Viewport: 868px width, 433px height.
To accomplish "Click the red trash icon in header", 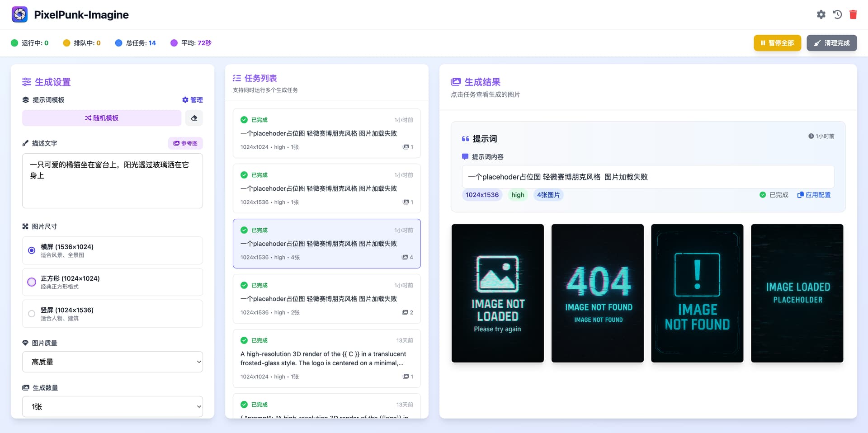I will click(x=853, y=14).
